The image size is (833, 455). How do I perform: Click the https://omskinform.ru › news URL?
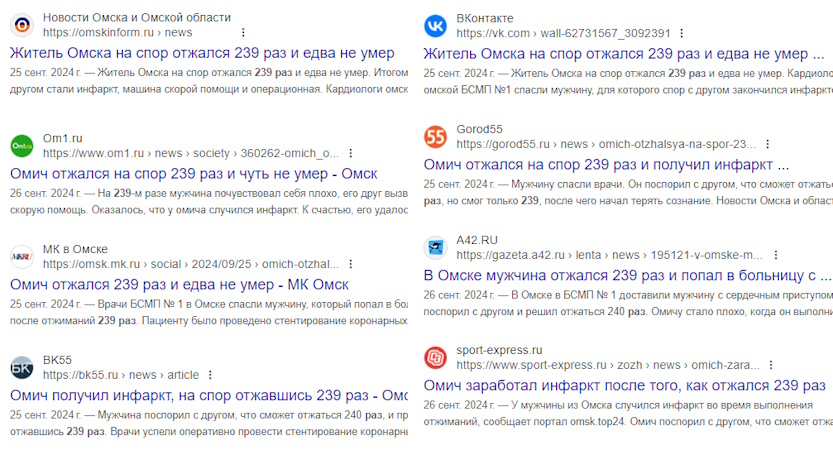(117, 32)
